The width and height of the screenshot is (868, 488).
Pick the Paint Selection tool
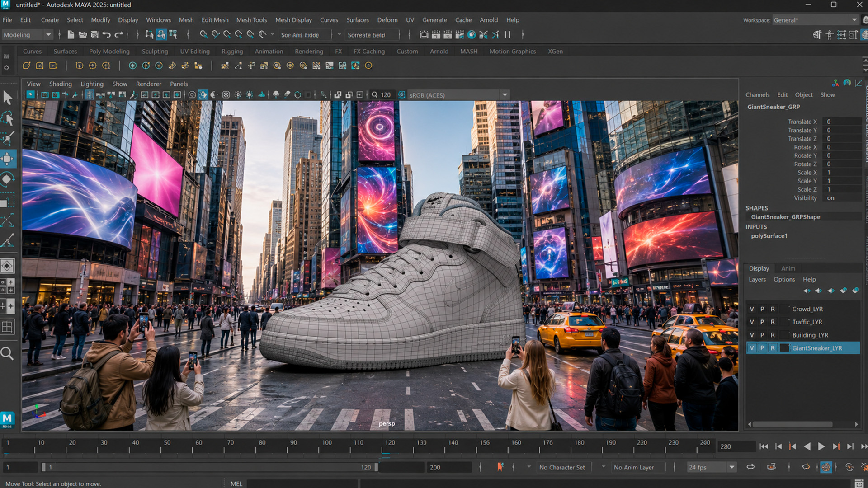[x=8, y=139]
